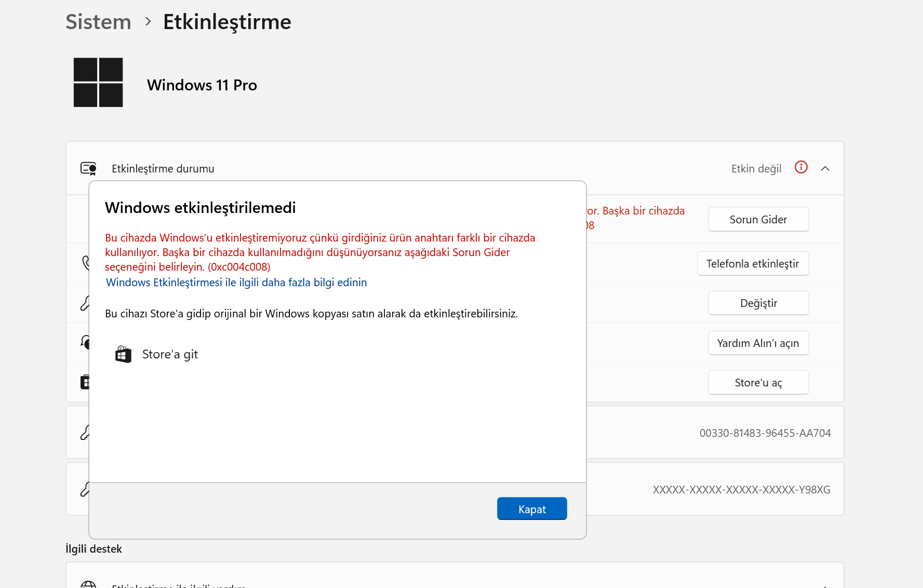923x588 pixels.
Task: Click the Windows etkinleştirilemedi dialog title
Action: (x=200, y=207)
